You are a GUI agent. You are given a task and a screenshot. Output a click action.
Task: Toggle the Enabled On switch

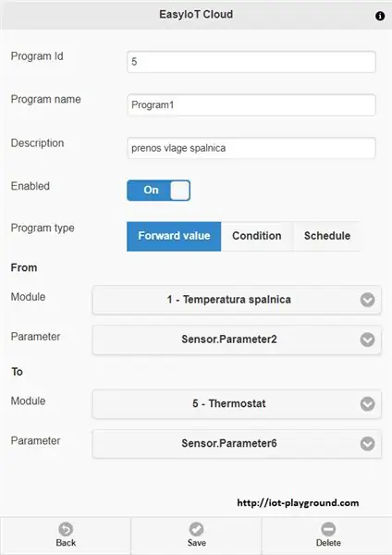coord(158,191)
